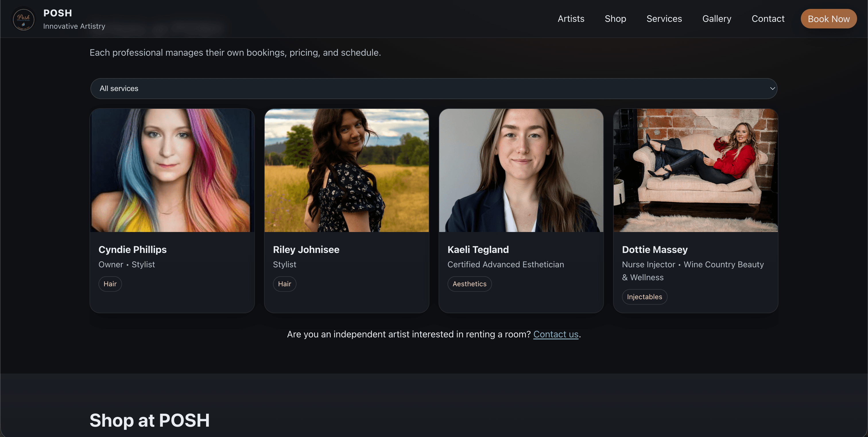Click the Aesthetics tag chip

pos(469,284)
